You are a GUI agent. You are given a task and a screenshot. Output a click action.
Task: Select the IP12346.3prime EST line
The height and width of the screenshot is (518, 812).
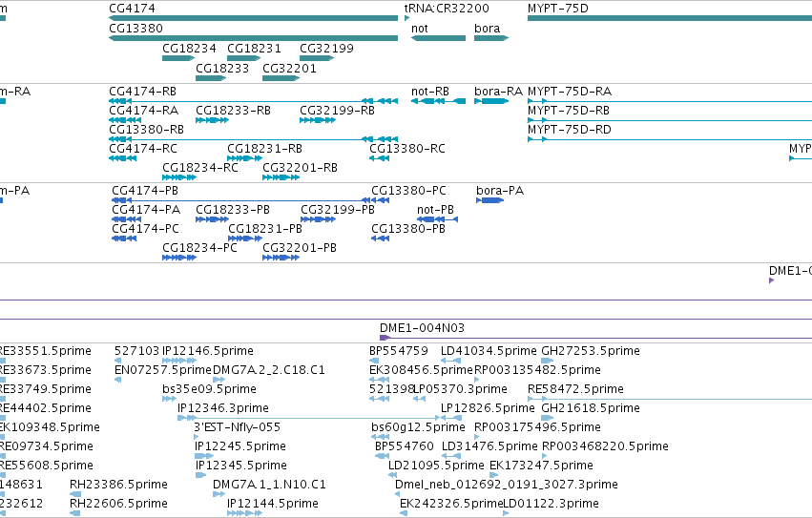(308, 418)
